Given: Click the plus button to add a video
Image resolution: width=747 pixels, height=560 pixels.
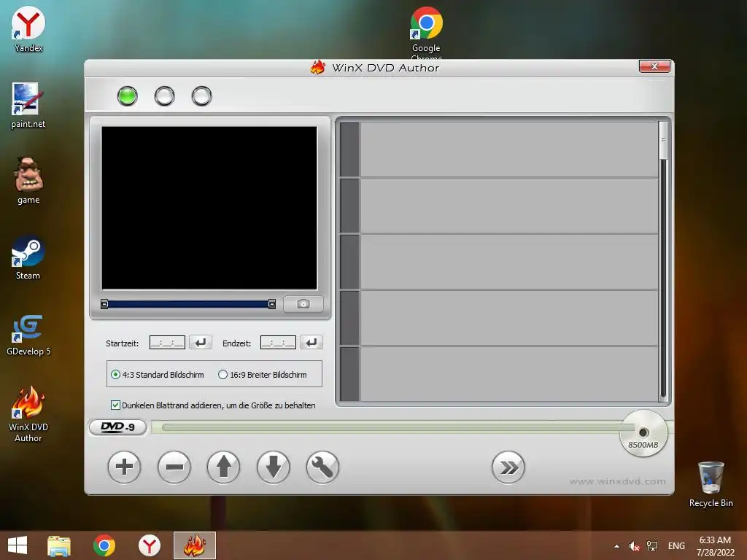Looking at the screenshot, I should pyautogui.click(x=124, y=467).
